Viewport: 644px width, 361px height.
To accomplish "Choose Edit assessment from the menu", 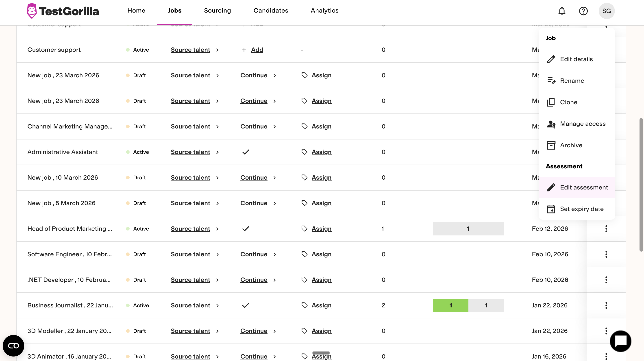I will tap(577, 187).
